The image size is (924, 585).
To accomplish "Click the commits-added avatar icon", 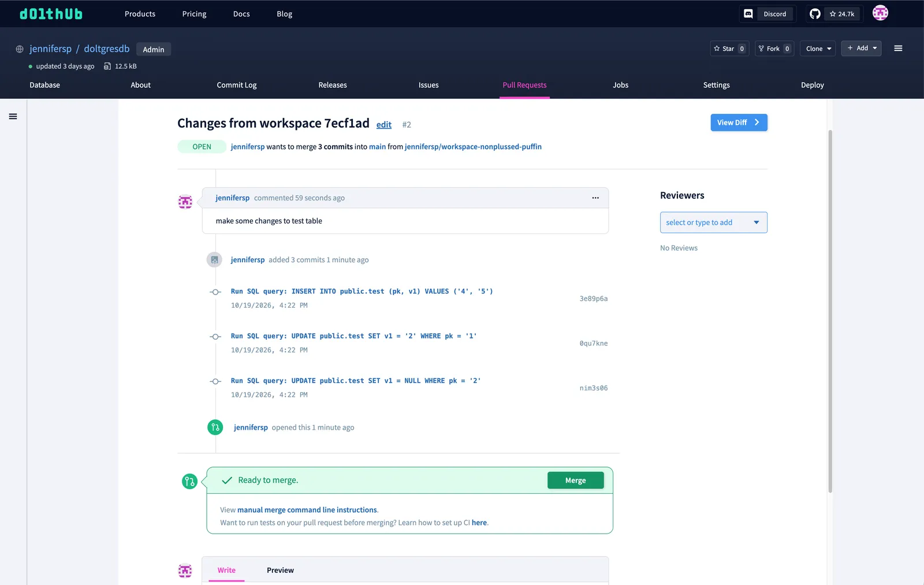I will point(214,260).
